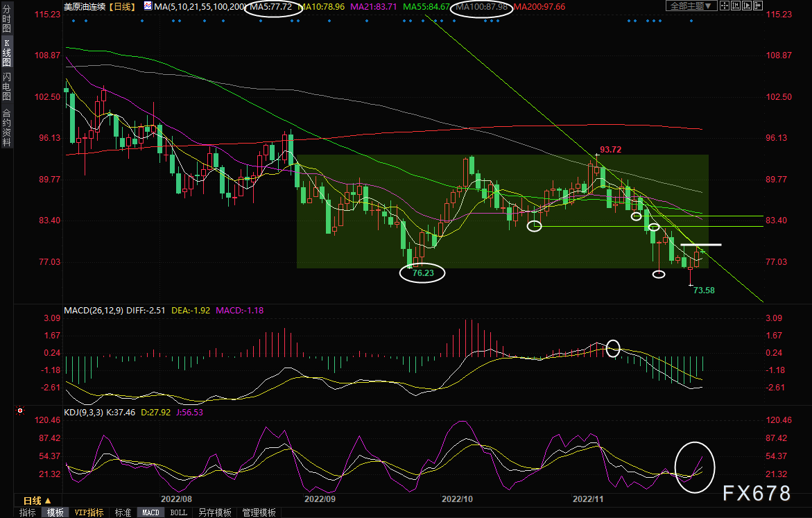Click the KDJ(9,3,3) indicator label
812x518 pixels.
click(83, 413)
